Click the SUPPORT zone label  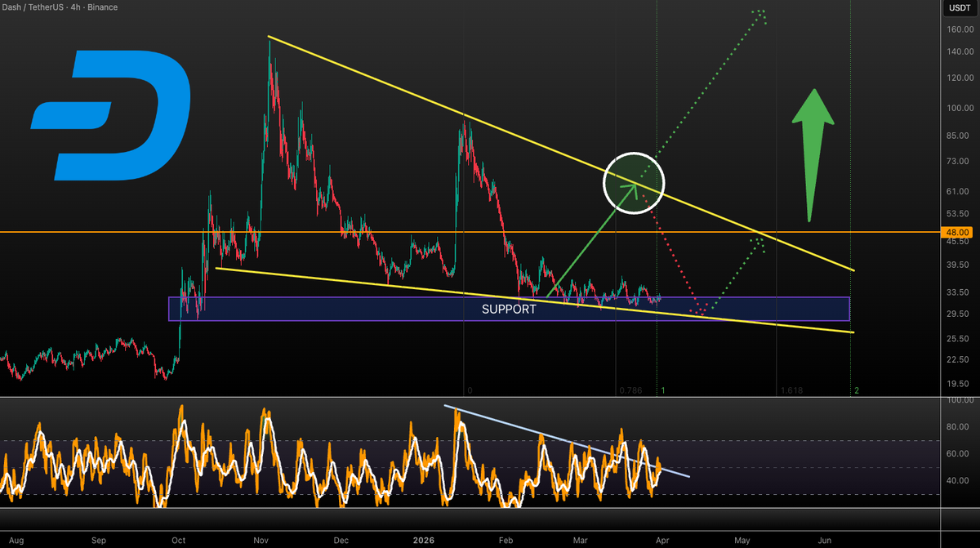coord(509,310)
